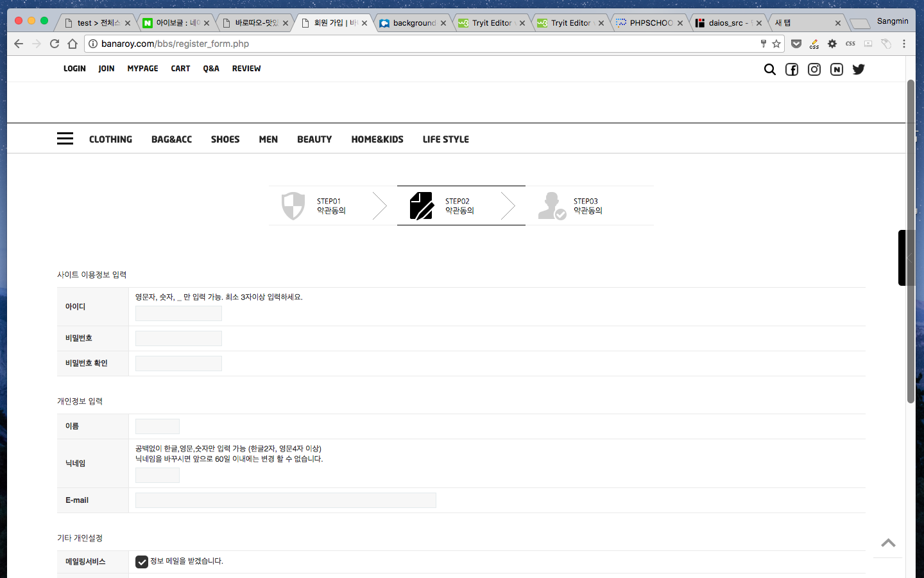Focus the 이름 name field

click(x=157, y=426)
